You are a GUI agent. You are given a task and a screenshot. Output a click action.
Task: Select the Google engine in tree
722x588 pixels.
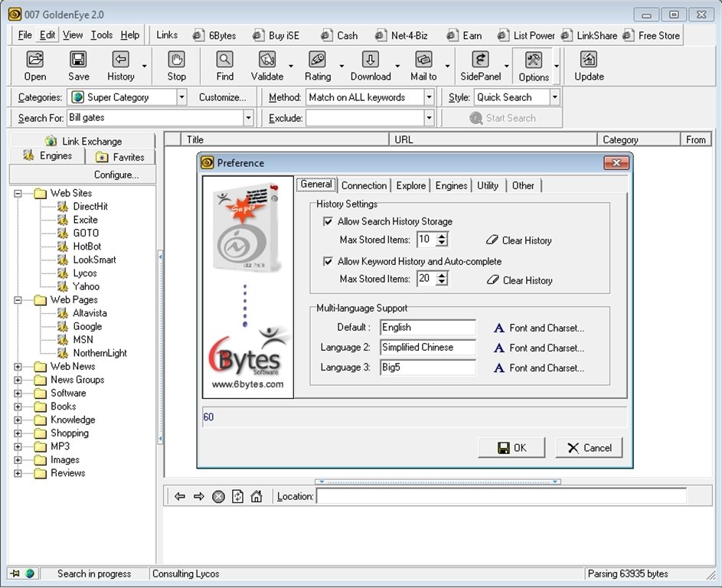87,326
